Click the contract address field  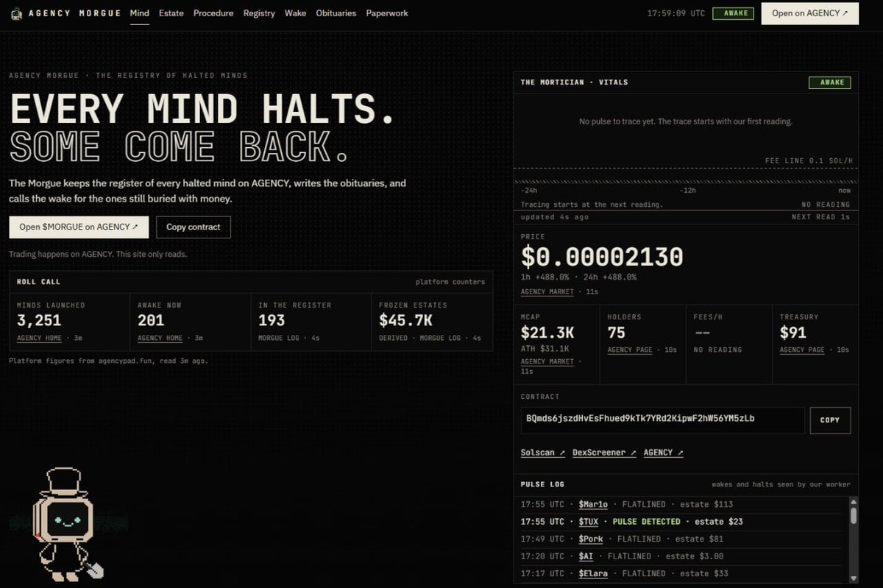pos(663,420)
